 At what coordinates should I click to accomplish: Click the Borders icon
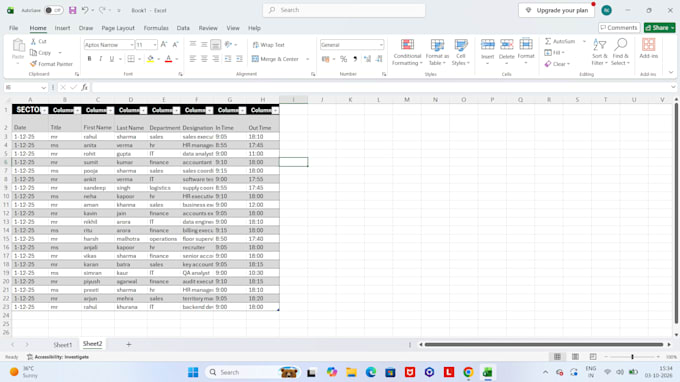(x=131, y=59)
